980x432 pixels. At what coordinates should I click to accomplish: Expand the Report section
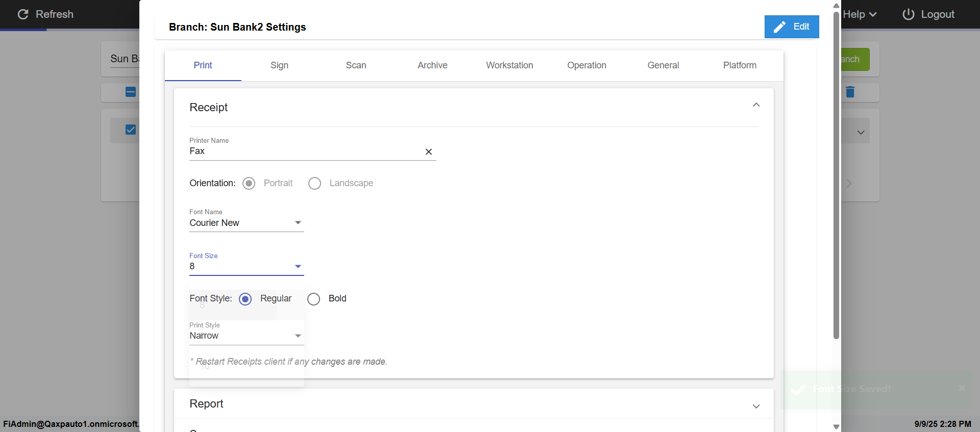[756, 406]
